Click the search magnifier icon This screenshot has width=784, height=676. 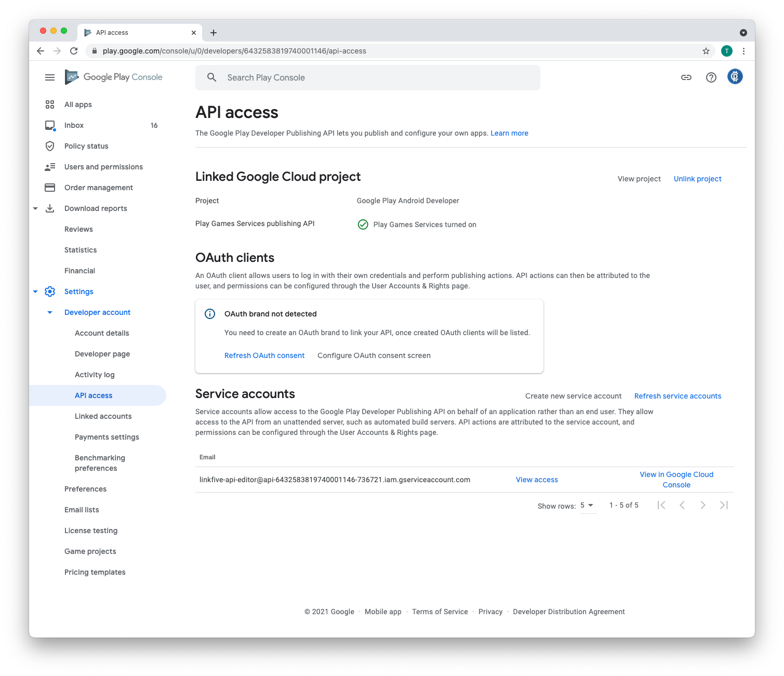click(x=211, y=77)
